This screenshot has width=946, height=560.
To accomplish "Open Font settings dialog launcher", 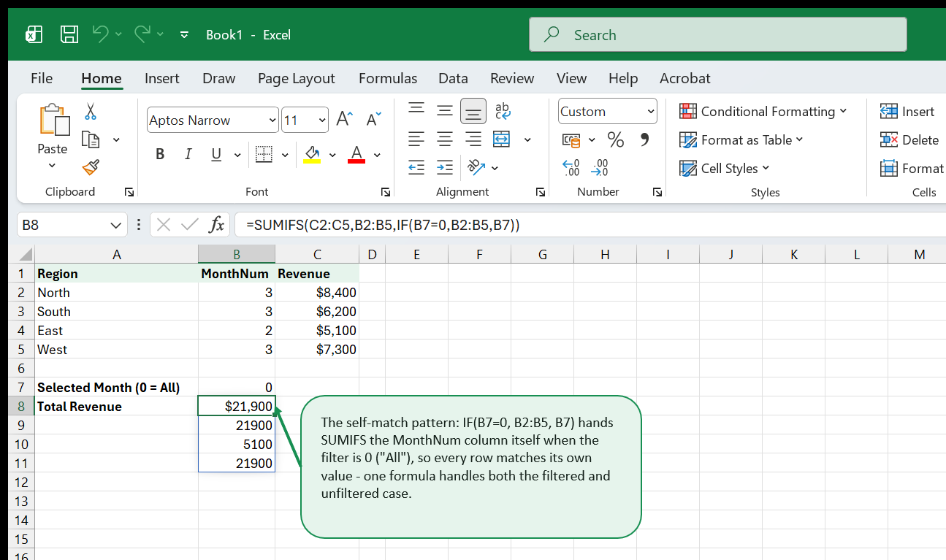I will 386,192.
